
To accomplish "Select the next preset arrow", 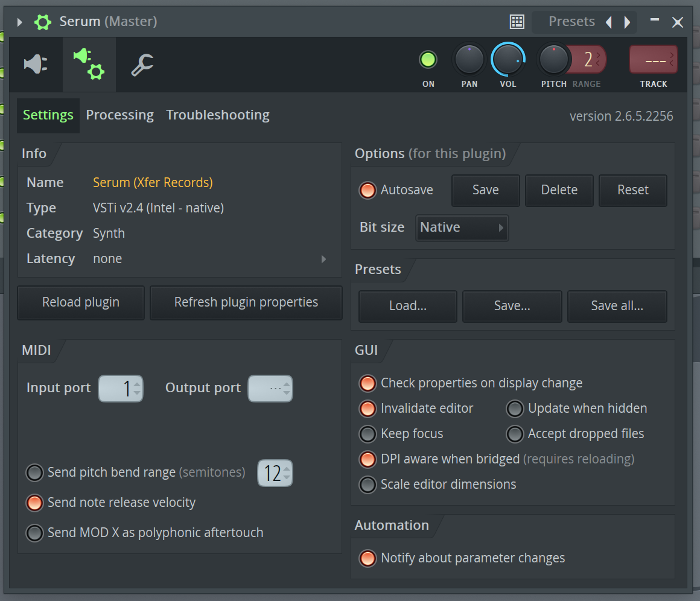I will [x=627, y=22].
